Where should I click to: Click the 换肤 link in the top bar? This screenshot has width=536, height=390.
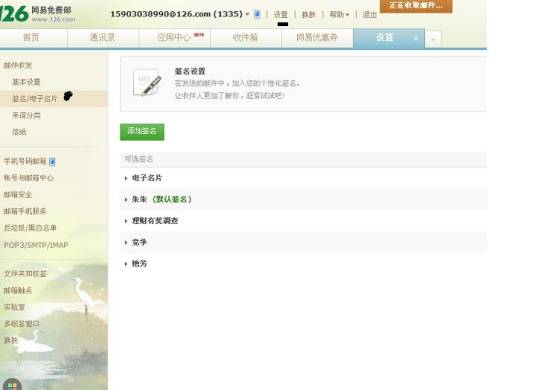(x=308, y=14)
